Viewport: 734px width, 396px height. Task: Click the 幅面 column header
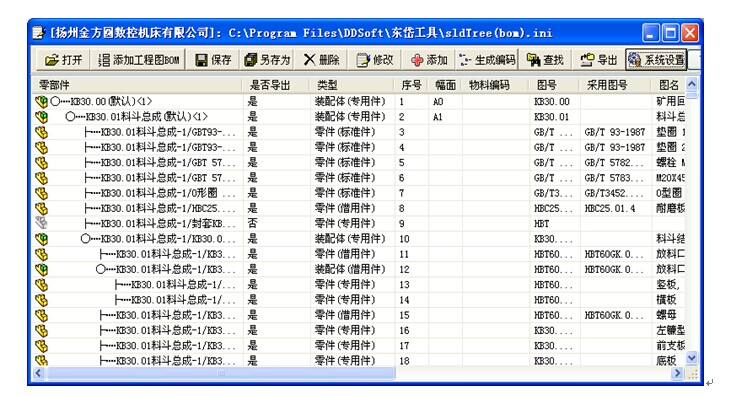[x=445, y=85]
